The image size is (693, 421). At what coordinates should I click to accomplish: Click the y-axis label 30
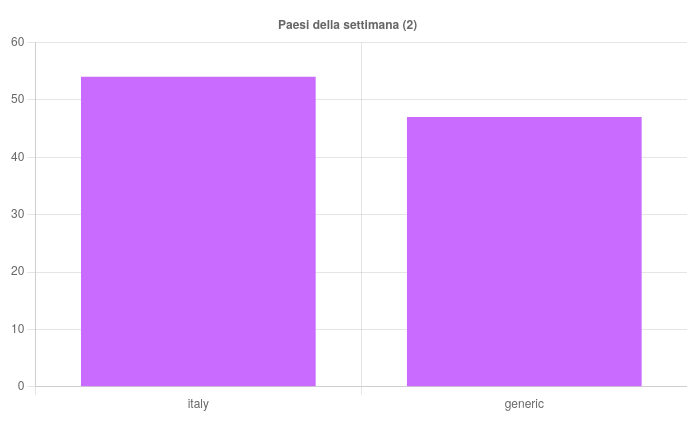tap(18, 214)
